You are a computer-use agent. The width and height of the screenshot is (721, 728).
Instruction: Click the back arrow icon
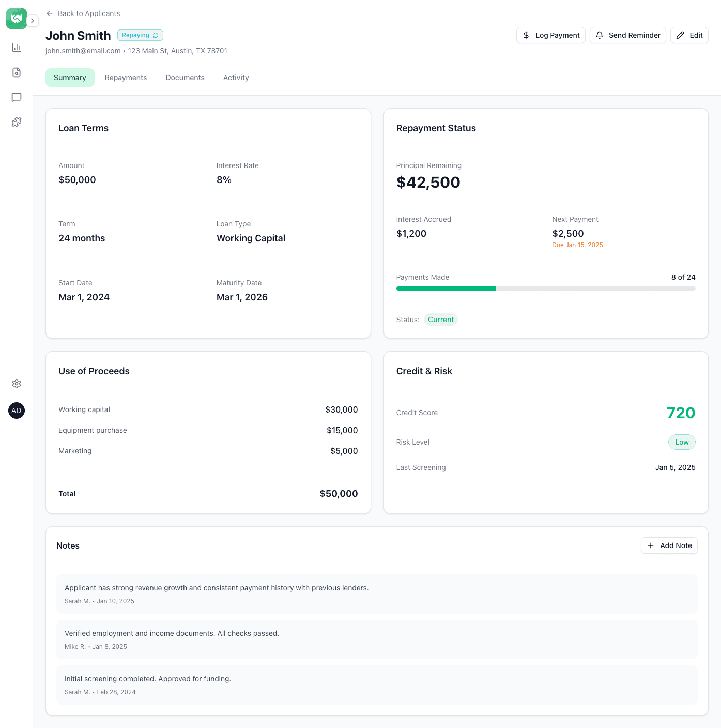[x=50, y=13]
